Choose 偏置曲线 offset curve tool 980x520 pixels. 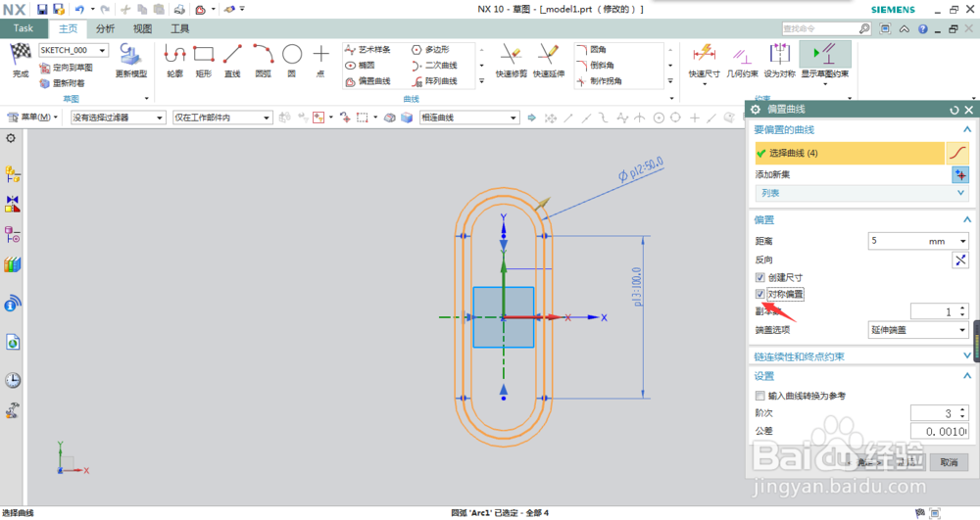(368, 81)
